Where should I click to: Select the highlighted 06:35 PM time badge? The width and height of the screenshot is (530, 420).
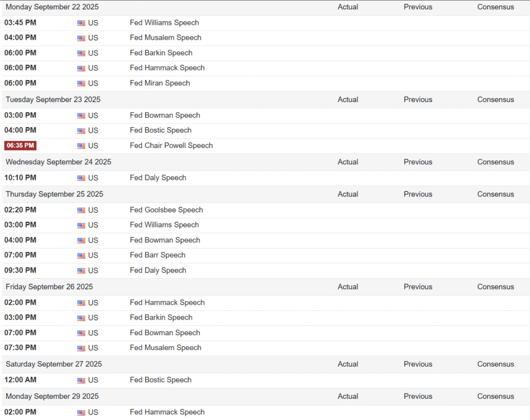[20, 145]
